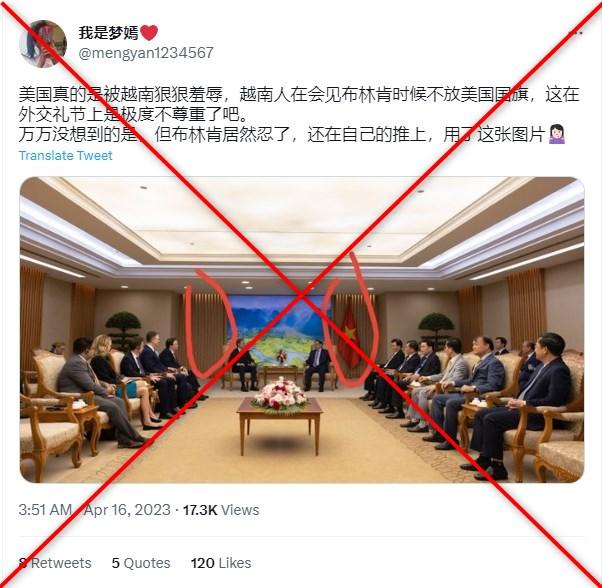Click the Vietnamese flag in the photo
Viewport: 602px width, 588px height.
(x=349, y=338)
